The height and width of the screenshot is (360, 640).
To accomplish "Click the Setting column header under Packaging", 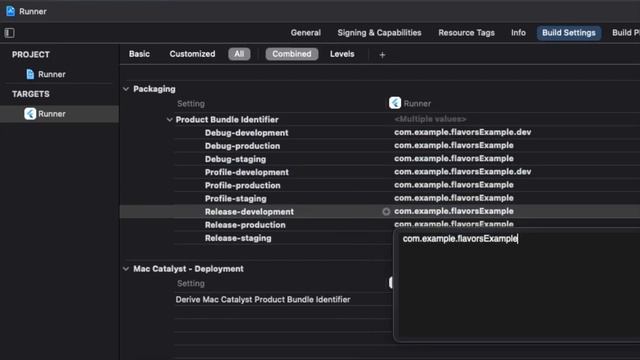I will [191, 104].
